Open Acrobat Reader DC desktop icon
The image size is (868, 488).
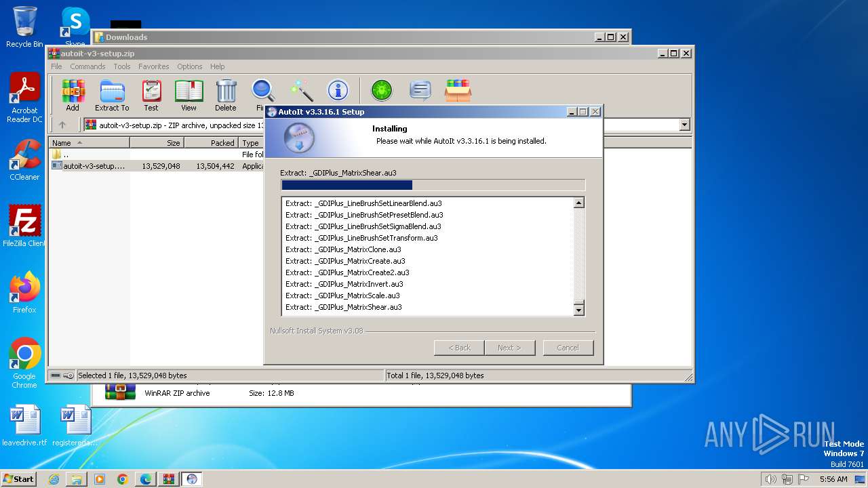click(x=24, y=98)
